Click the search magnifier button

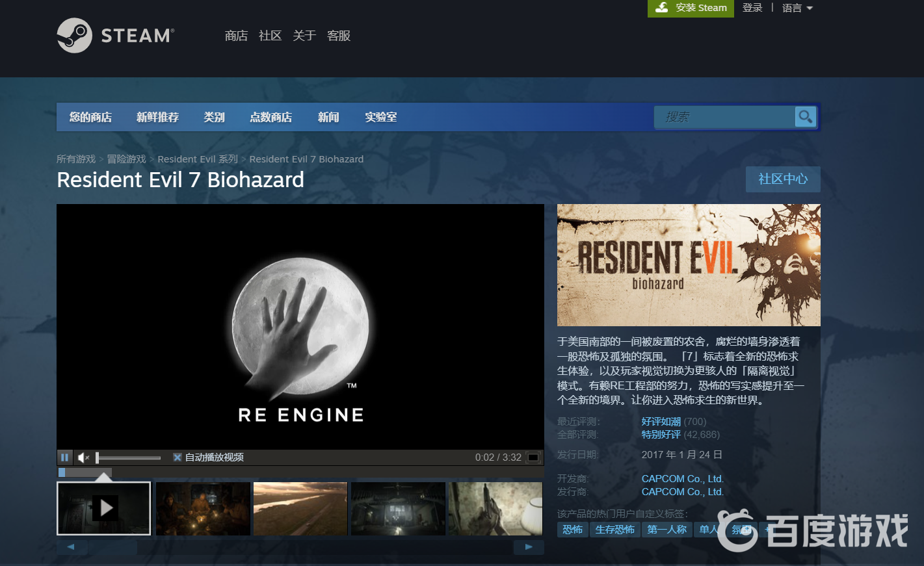pyautogui.click(x=805, y=117)
